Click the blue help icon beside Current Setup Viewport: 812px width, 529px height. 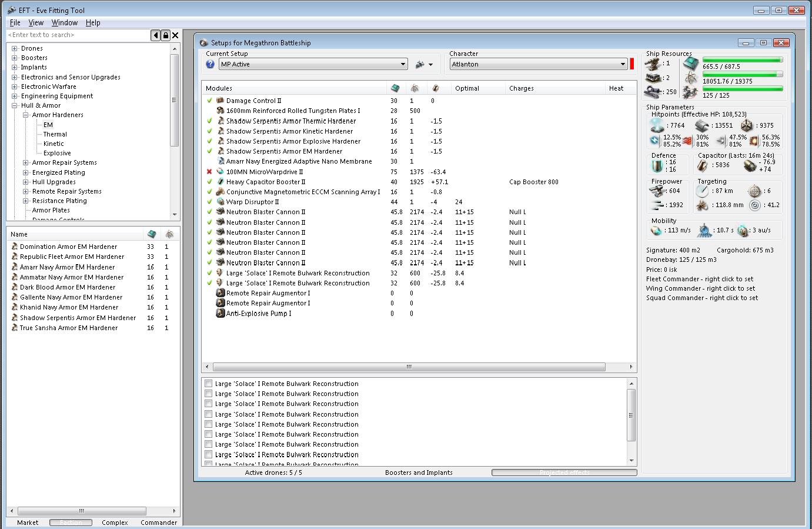tap(210, 64)
